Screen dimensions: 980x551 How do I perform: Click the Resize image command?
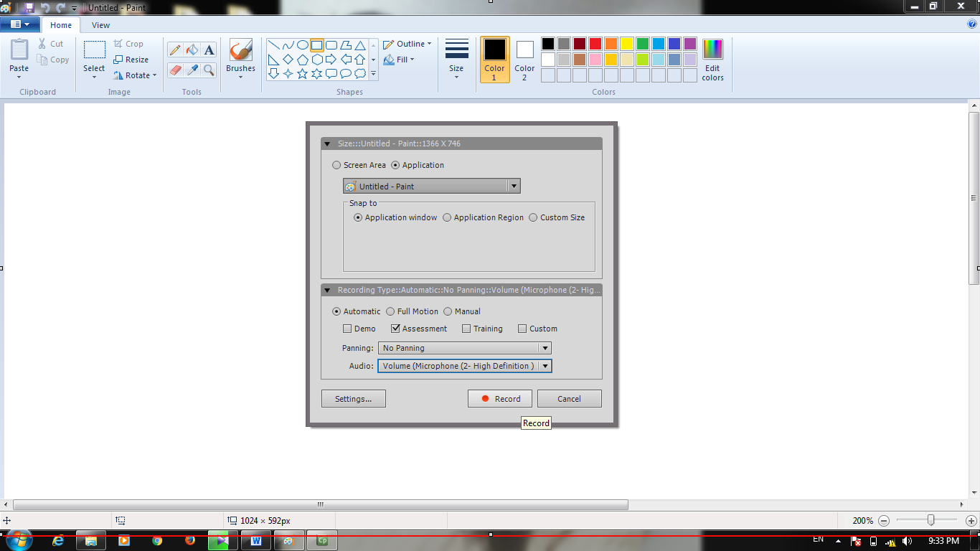click(x=131, y=60)
